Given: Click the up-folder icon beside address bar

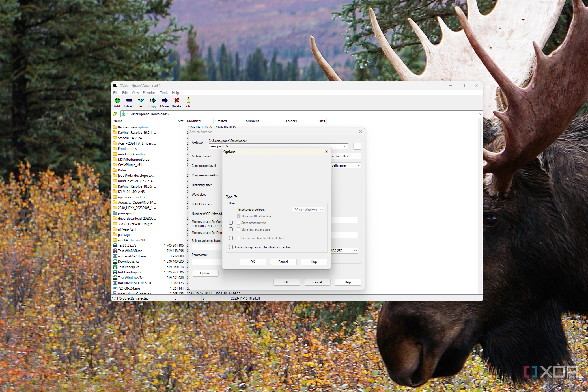Looking at the screenshot, I should pos(115,114).
